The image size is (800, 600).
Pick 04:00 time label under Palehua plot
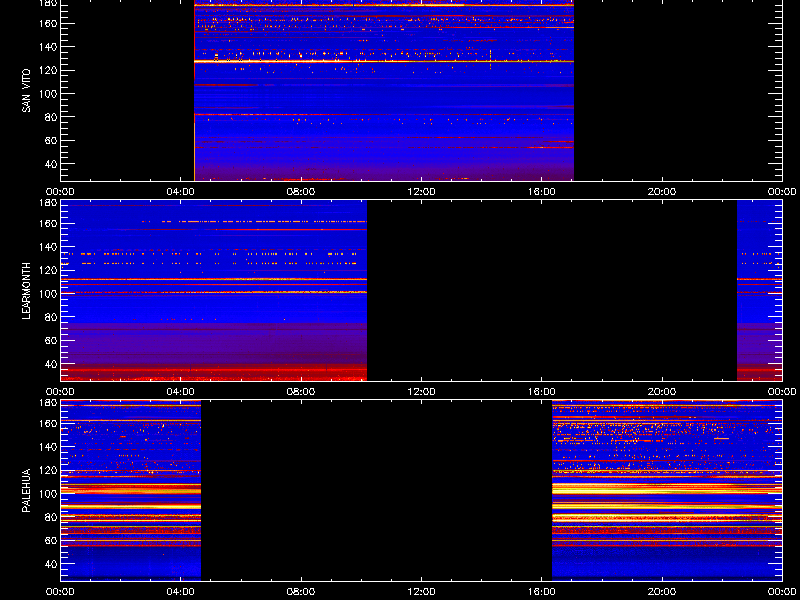[x=181, y=592]
